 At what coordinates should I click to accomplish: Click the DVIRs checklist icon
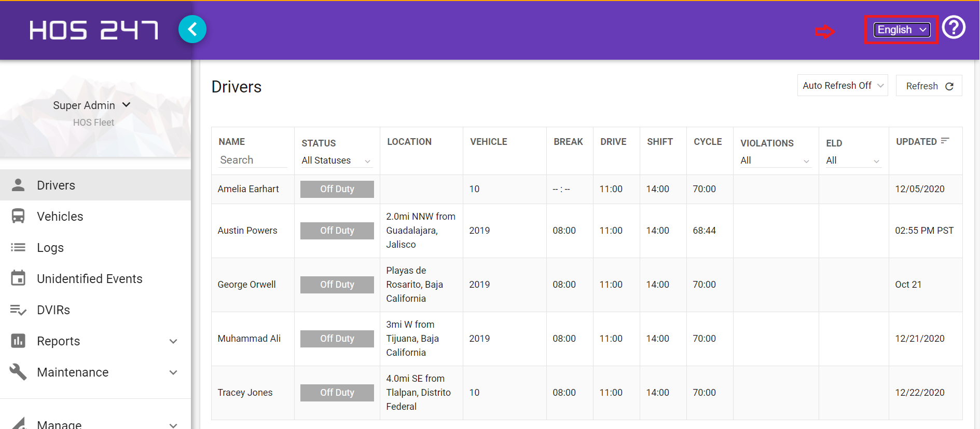tap(18, 310)
